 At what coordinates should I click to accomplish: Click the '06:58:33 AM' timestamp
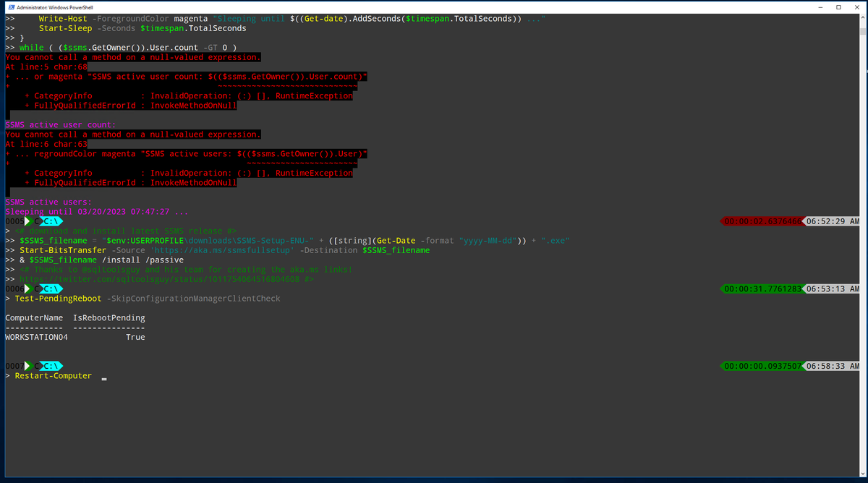pos(832,367)
